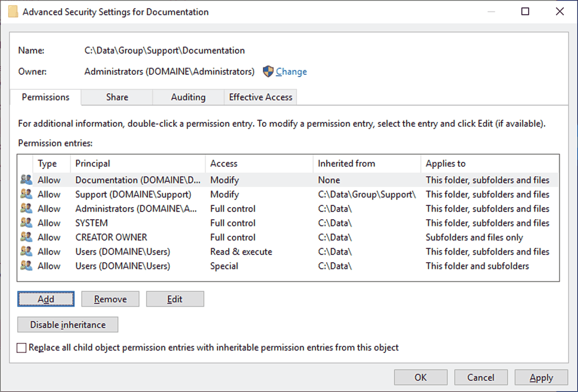Select the Users Read & execute entry

289,251
